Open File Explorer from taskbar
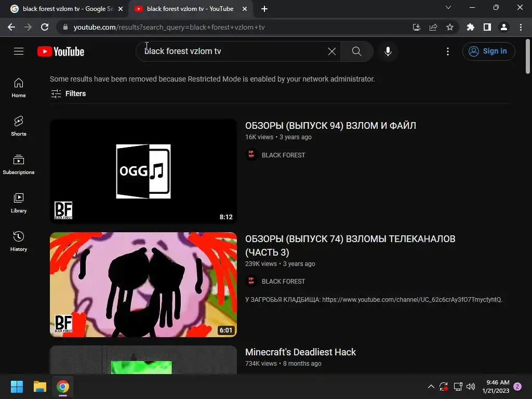This screenshot has height=399, width=532. click(x=39, y=387)
